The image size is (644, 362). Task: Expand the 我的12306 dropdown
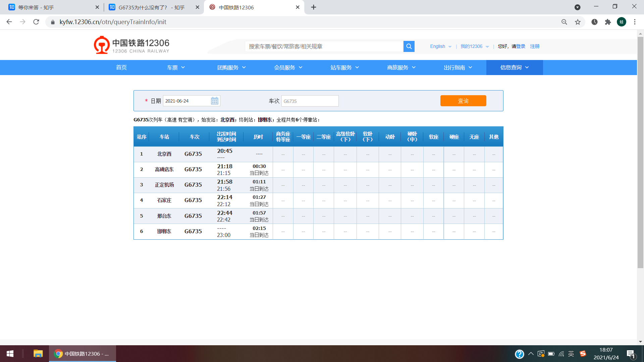pyautogui.click(x=475, y=46)
